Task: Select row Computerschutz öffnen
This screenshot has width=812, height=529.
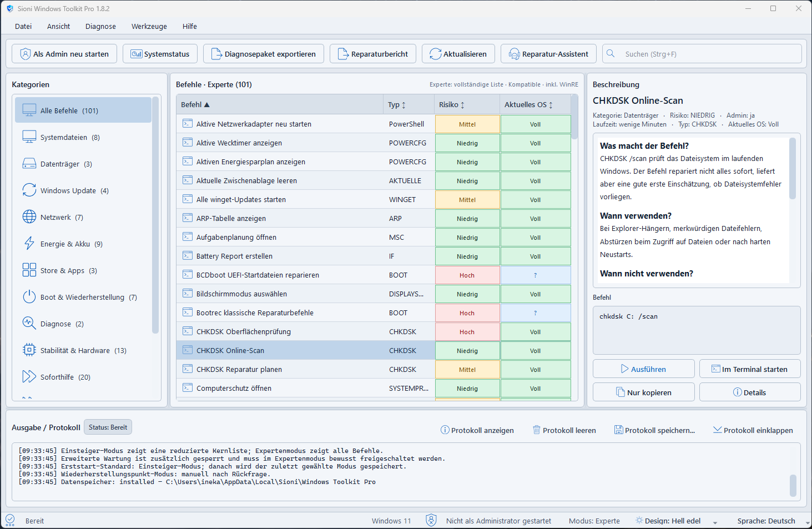Action: (x=374, y=388)
